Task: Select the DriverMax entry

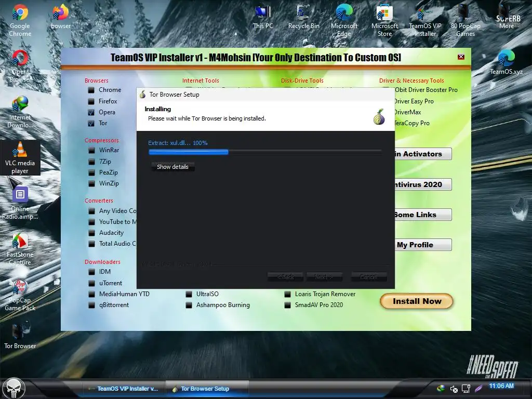Action: [x=407, y=112]
